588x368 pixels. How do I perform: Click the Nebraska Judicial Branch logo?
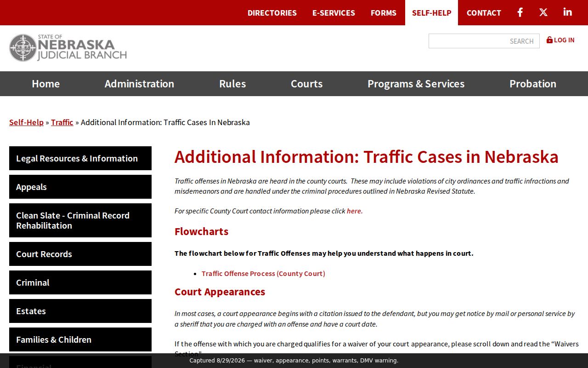point(68,48)
